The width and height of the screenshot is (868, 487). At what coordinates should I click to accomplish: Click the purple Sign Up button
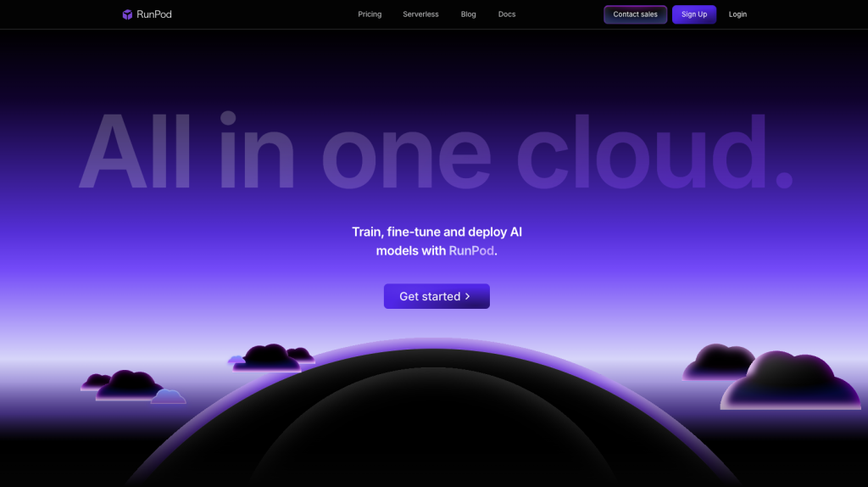tap(693, 14)
